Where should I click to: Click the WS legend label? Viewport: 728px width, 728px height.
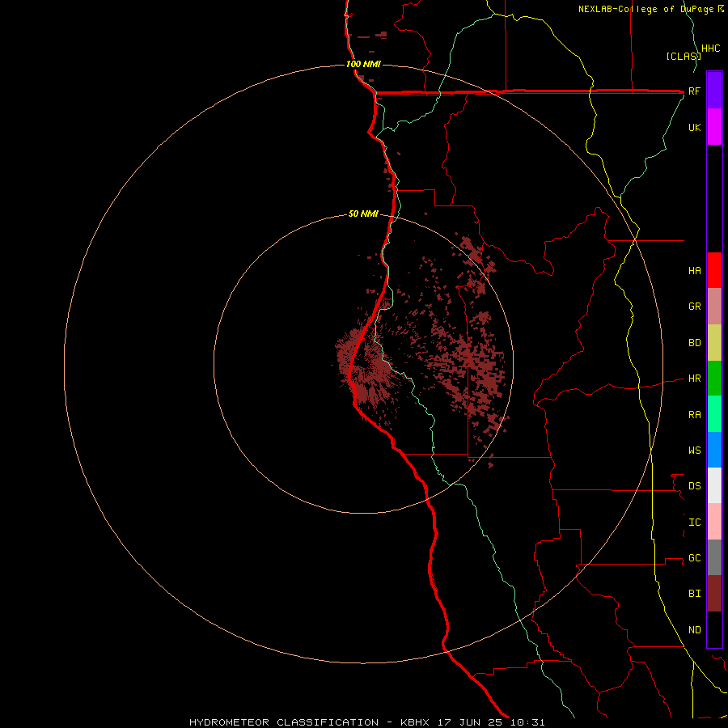(x=694, y=450)
